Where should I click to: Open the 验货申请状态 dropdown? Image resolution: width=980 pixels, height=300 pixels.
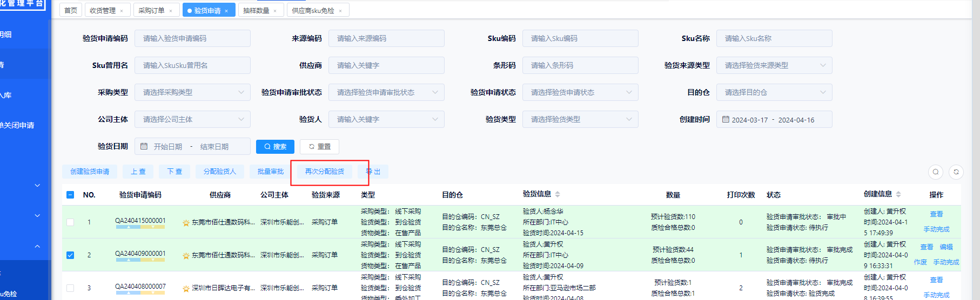[x=580, y=92]
